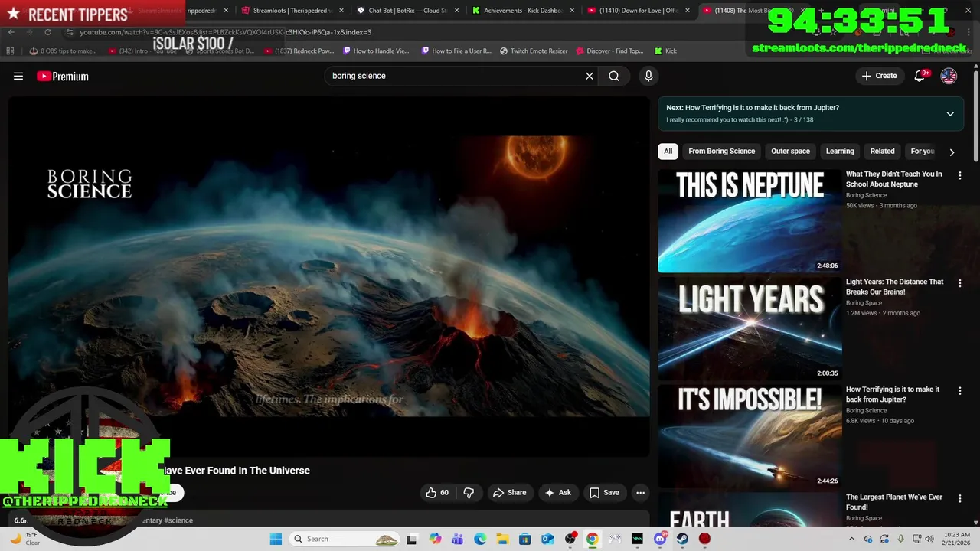Open the Twitch Emote Resizer bookmark
Image resolution: width=980 pixels, height=551 pixels.
click(x=534, y=51)
